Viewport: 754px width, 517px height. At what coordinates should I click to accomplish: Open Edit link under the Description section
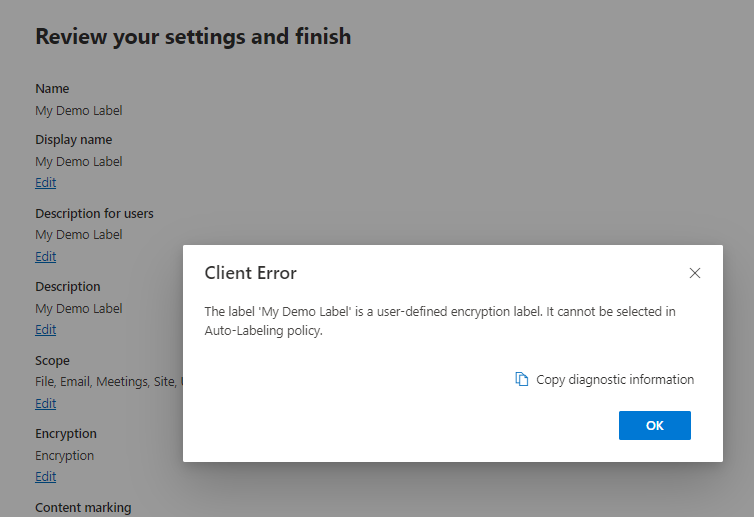click(46, 330)
